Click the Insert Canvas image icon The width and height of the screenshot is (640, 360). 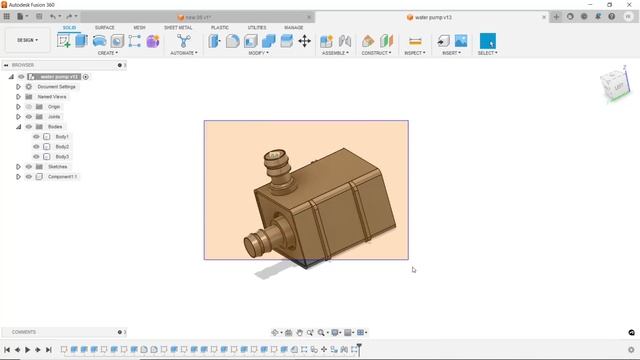click(x=461, y=41)
